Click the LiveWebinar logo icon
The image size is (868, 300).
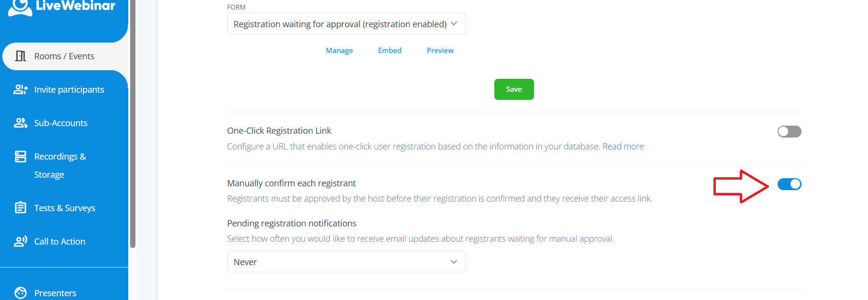[20, 7]
